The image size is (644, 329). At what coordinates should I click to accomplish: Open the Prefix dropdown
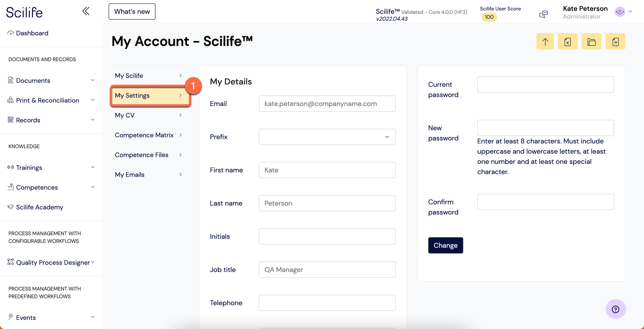pyautogui.click(x=327, y=137)
